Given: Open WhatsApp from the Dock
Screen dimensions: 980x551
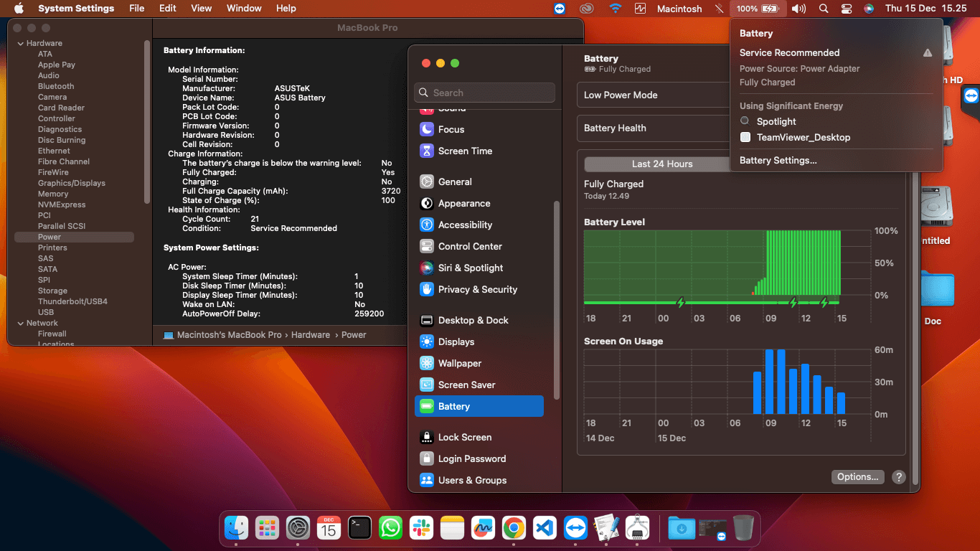Looking at the screenshot, I should (390, 529).
